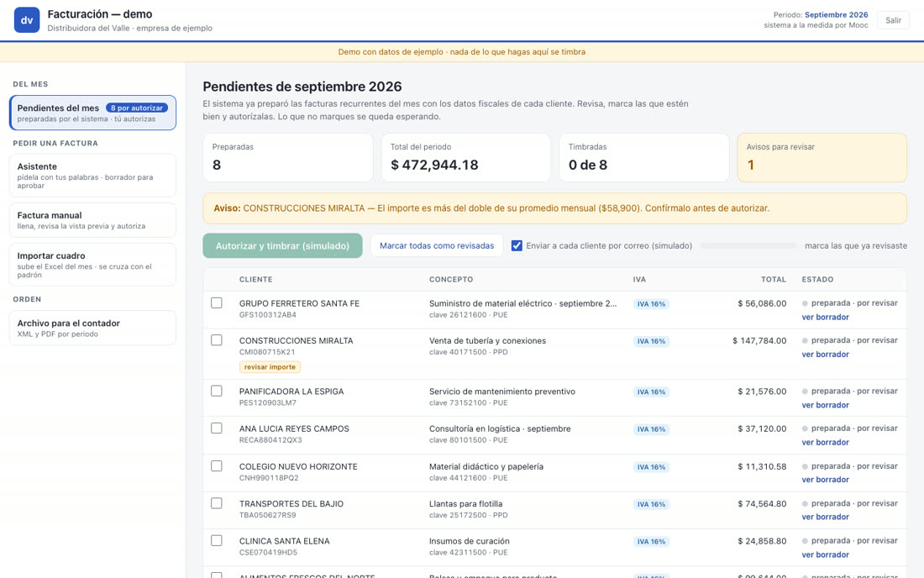Click total $ 74,564.80
This screenshot has width=924, height=578.
761,504
